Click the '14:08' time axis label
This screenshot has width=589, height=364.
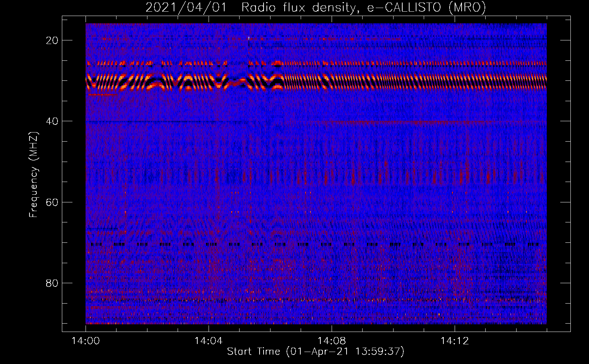coord(332,341)
